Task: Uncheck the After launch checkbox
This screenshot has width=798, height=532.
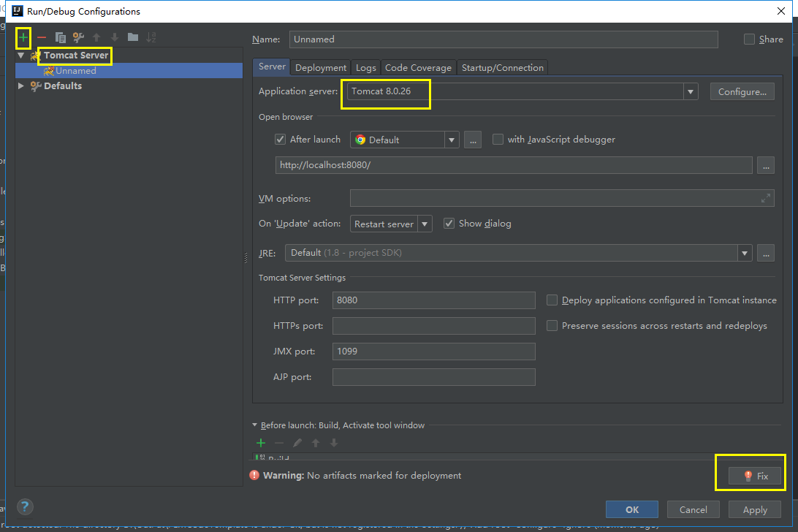Action: pyautogui.click(x=280, y=140)
